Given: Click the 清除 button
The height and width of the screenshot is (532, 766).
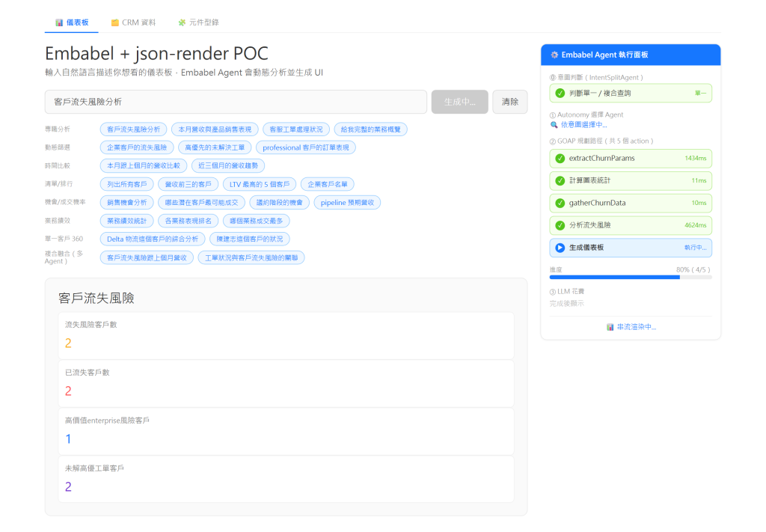Looking at the screenshot, I should point(510,102).
